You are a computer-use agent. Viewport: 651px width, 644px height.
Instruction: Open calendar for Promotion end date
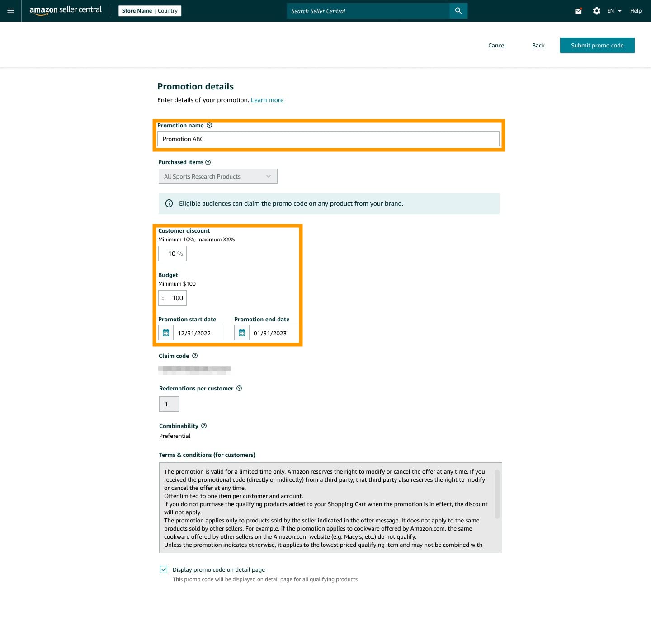[x=242, y=333]
